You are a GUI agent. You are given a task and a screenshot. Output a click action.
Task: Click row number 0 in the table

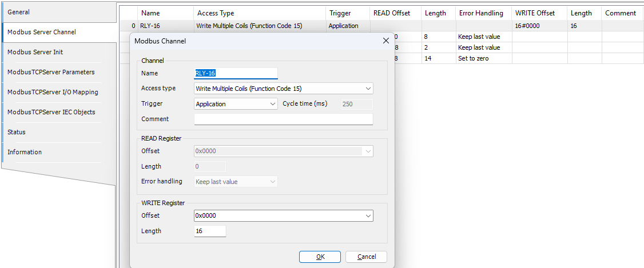pos(128,26)
